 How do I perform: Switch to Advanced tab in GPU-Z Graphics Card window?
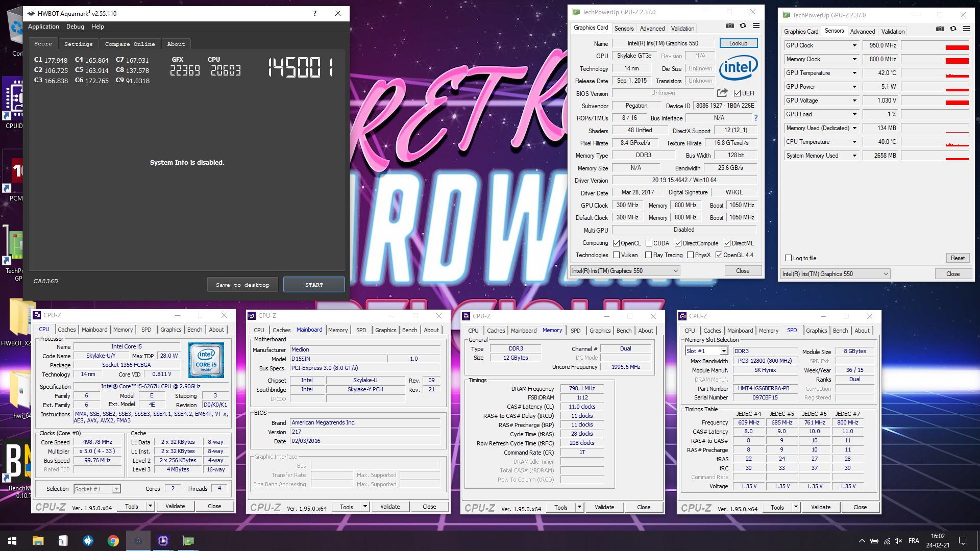point(652,29)
